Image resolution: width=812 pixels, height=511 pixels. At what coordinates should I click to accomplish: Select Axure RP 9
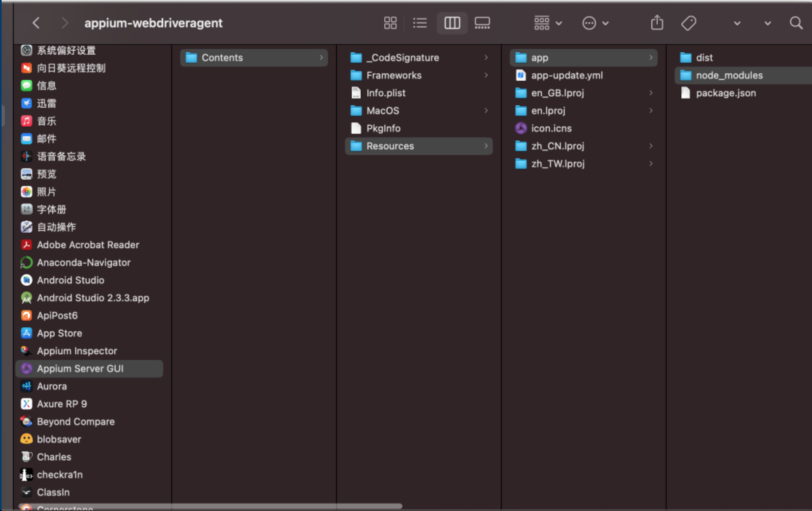coord(89,404)
